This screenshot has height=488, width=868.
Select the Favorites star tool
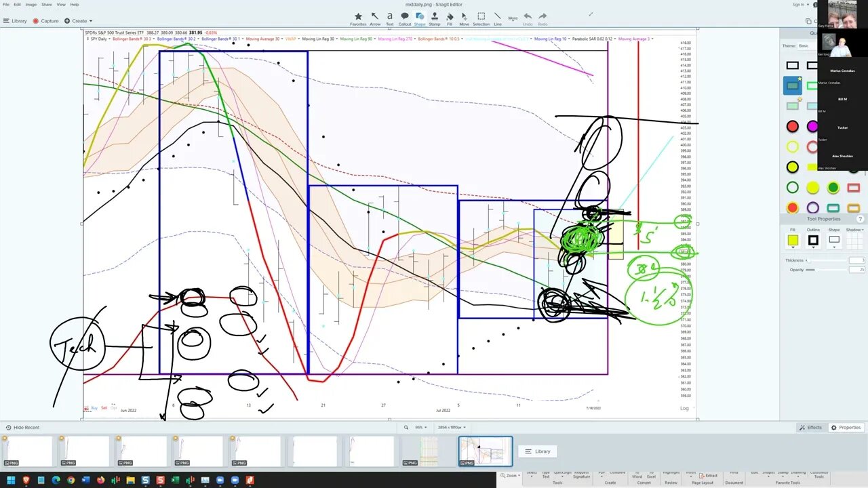click(x=358, y=18)
